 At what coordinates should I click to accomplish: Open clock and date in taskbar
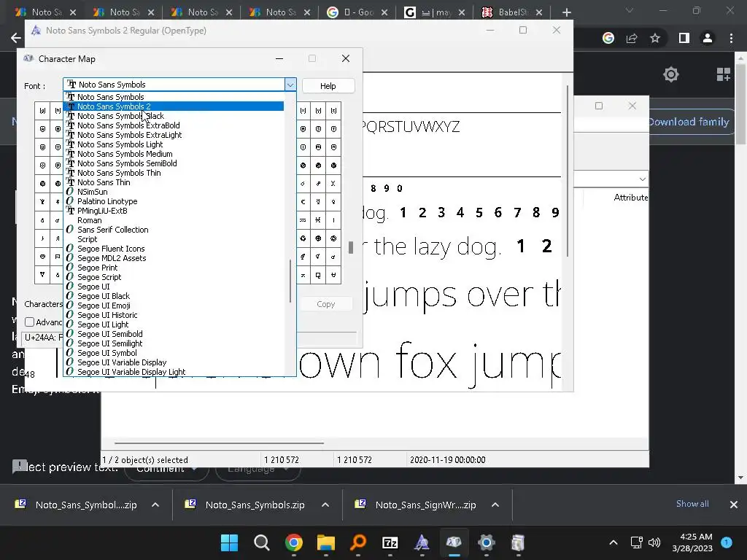(x=692, y=542)
